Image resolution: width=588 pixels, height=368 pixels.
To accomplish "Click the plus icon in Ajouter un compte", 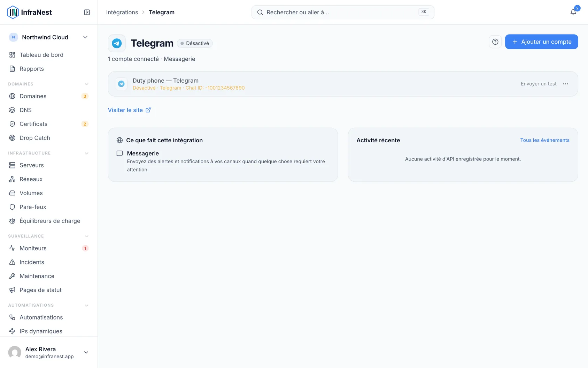I will point(515,42).
